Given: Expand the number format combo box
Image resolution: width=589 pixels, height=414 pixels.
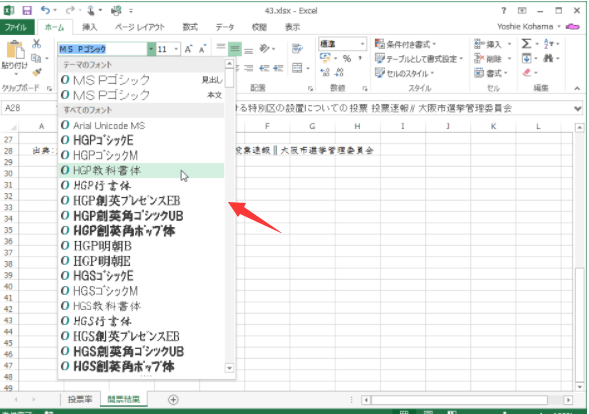Looking at the screenshot, I should [x=362, y=44].
